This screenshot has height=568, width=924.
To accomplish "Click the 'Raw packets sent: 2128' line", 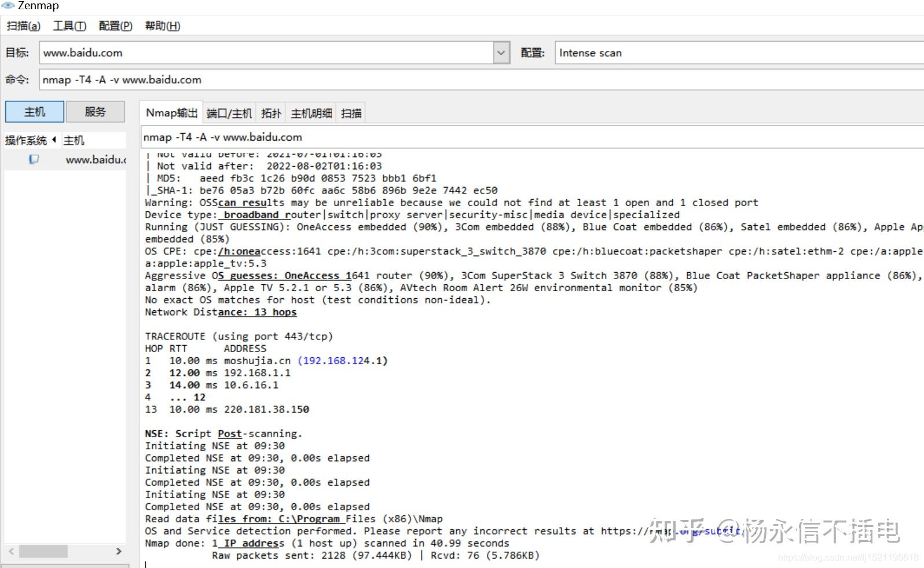I will click(x=376, y=555).
